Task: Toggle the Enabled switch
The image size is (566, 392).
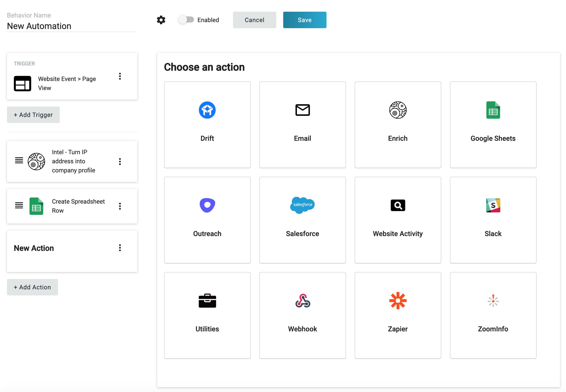Action: tap(186, 20)
